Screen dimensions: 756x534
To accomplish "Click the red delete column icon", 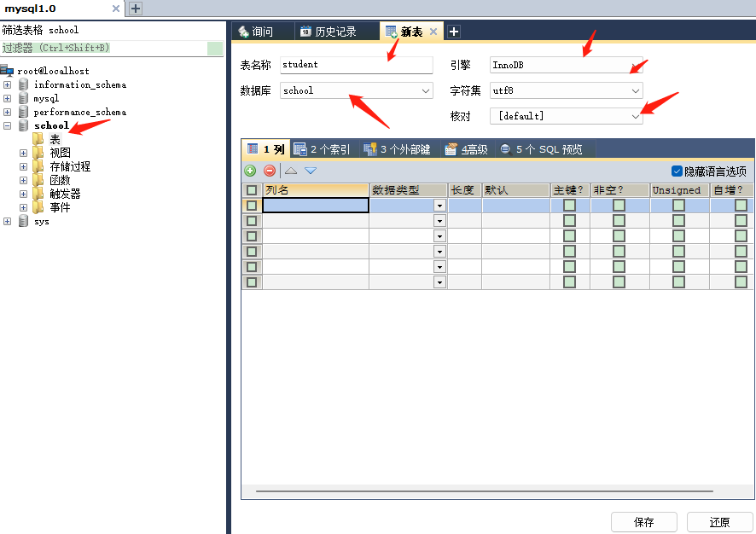I will [270, 171].
